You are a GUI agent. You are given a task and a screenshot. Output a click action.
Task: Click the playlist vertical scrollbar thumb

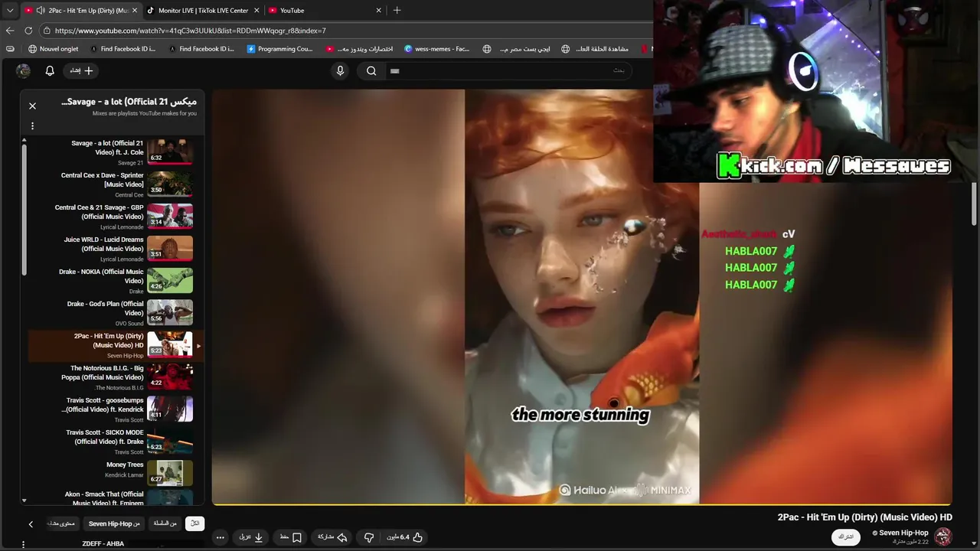coord(24,208)
